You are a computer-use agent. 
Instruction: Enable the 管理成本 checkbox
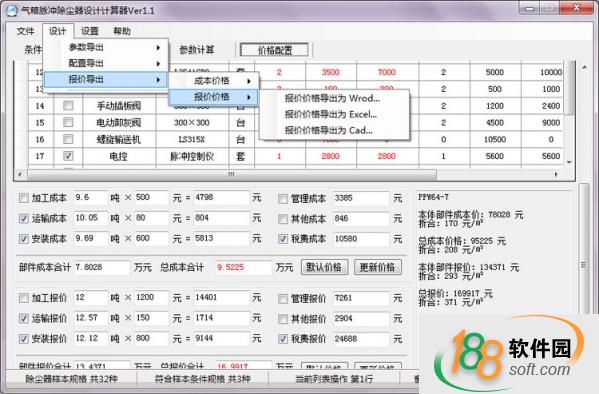click(283, 199)
